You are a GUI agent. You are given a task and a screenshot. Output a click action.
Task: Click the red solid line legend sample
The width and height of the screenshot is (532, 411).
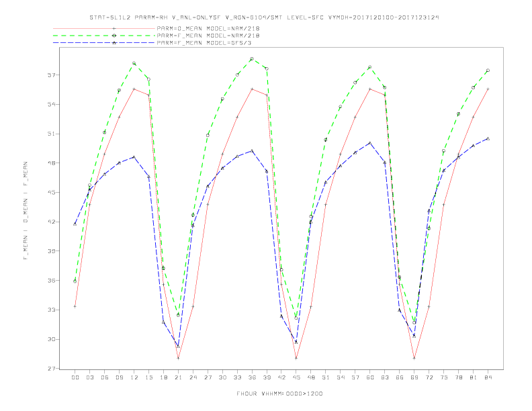click(x=104, y=28)
